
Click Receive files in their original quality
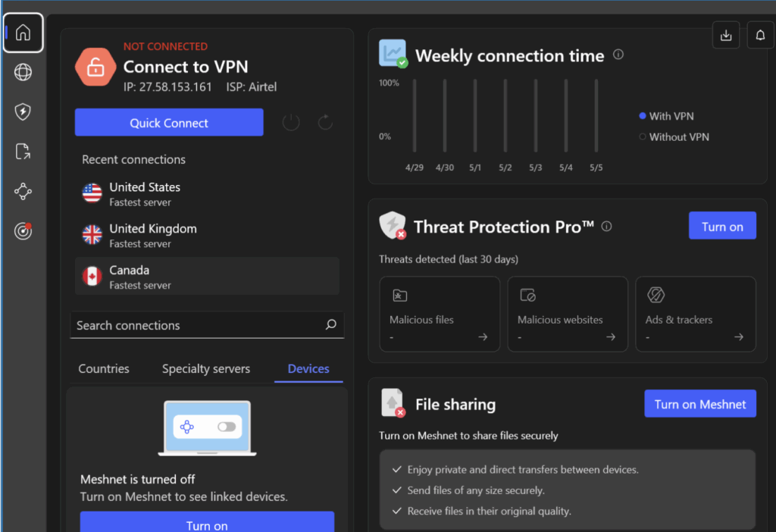point(490,512)
